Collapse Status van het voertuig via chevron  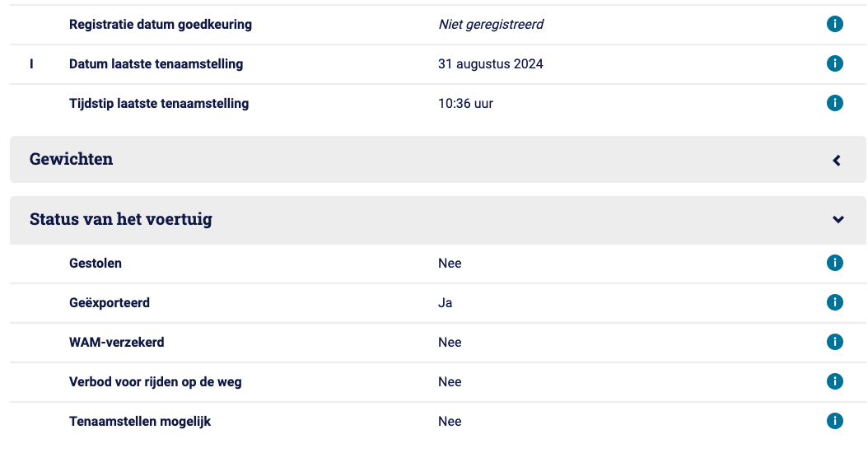(838, 219)
